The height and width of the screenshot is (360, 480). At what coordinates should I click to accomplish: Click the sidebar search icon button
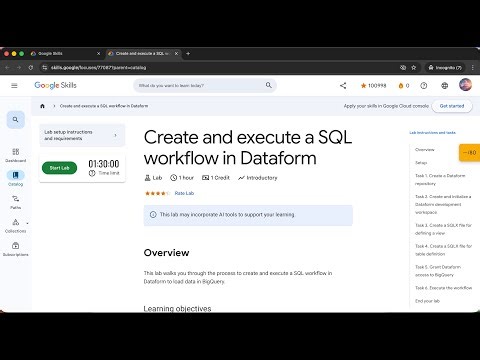15,119
